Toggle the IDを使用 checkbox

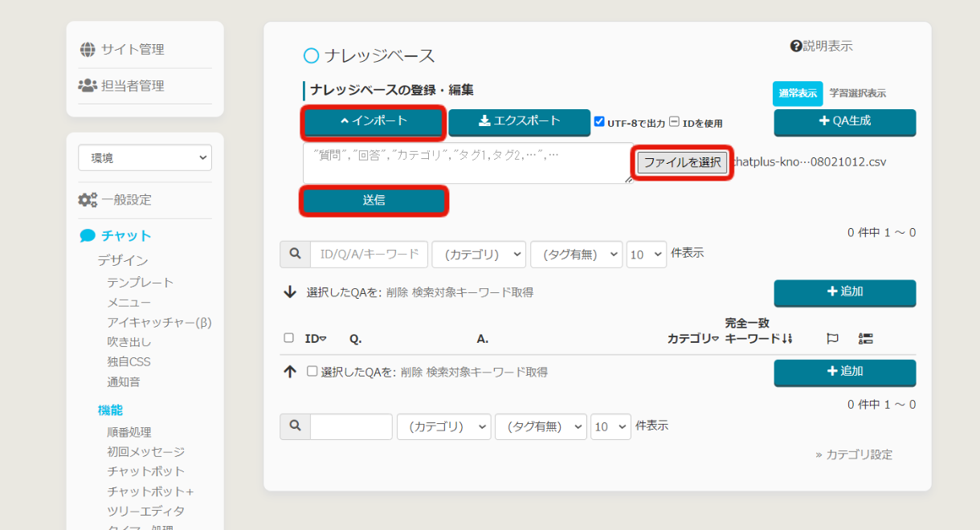pyautogui.click(x=675, y=122)
